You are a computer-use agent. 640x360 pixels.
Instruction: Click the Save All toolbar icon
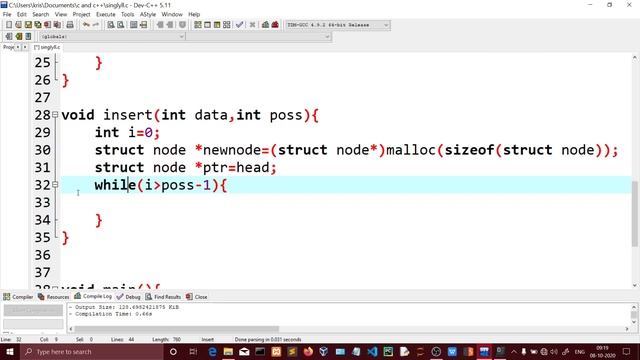pyautogui.click(x=38, y=25)
